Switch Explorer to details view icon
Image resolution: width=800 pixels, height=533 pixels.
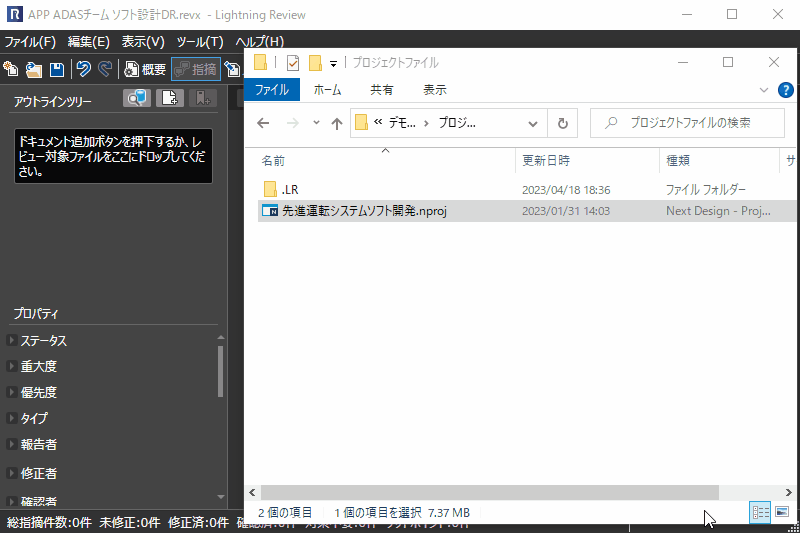tap(760, 512)
